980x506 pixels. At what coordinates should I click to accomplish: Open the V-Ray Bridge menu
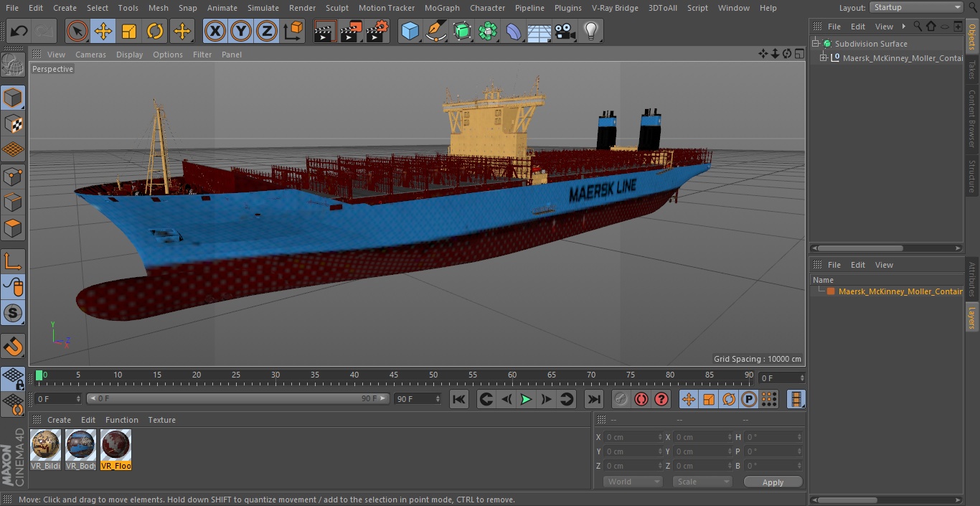tap(615, 8)
